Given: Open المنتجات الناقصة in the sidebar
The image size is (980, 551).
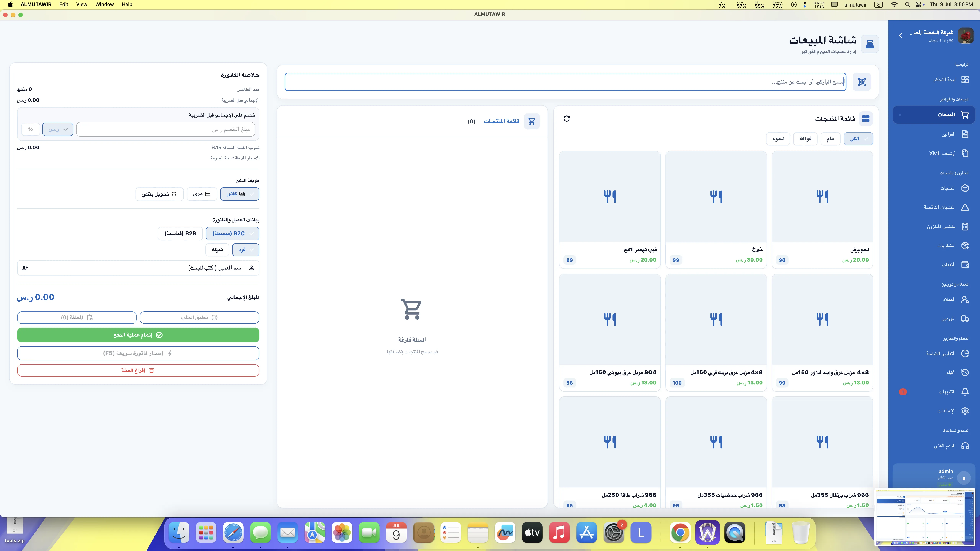Looking at the screenshot, I should pyautogui.click(x=934, y=207).
